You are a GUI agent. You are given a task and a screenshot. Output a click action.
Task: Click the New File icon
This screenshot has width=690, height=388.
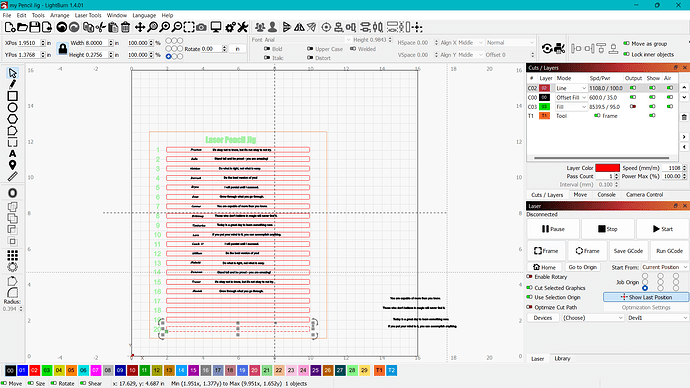pyautogui.click(x=10, y=27)
